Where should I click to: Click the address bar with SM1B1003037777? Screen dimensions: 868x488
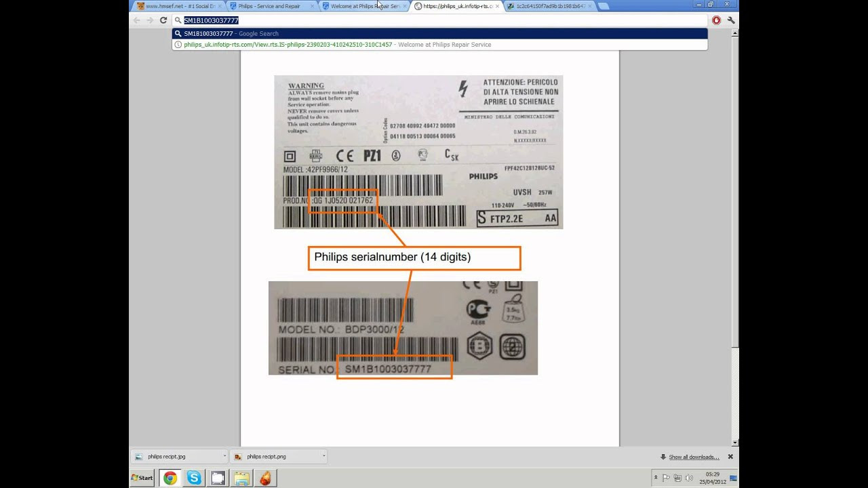(x=439, y=20)
